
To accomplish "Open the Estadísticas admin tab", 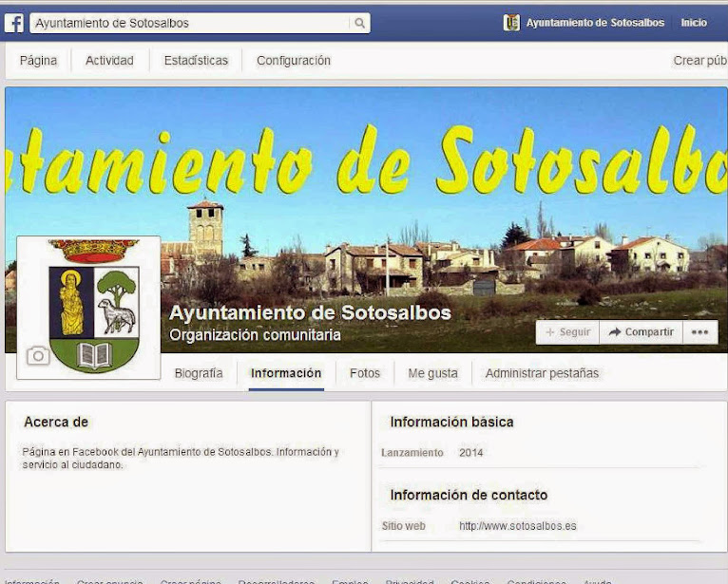I will tap(196, 61).
